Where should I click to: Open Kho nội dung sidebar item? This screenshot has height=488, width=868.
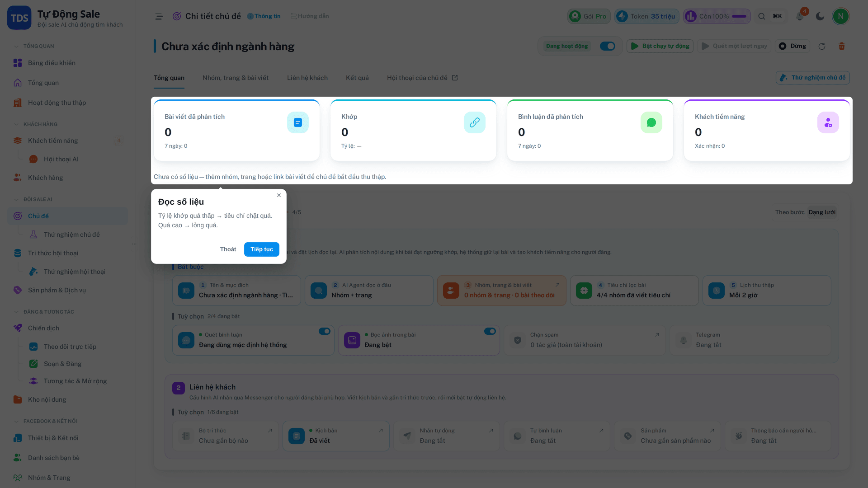(x=68, y=399)
